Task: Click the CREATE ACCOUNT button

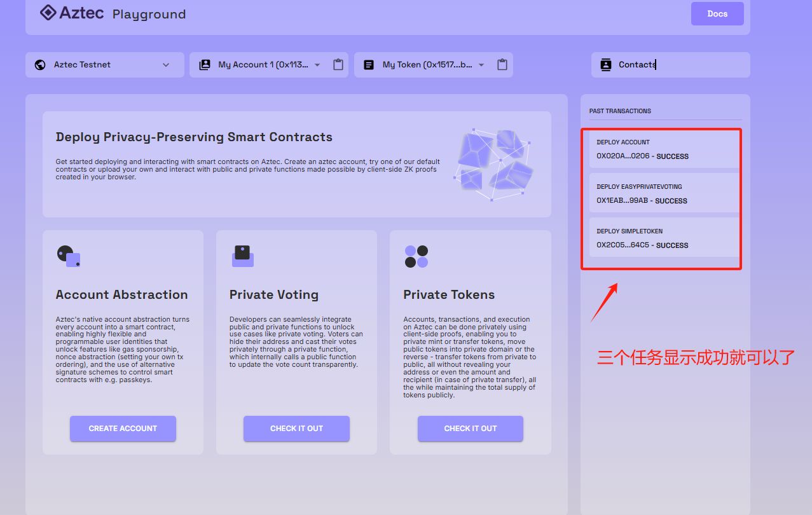Action: [x=123, y=429]
